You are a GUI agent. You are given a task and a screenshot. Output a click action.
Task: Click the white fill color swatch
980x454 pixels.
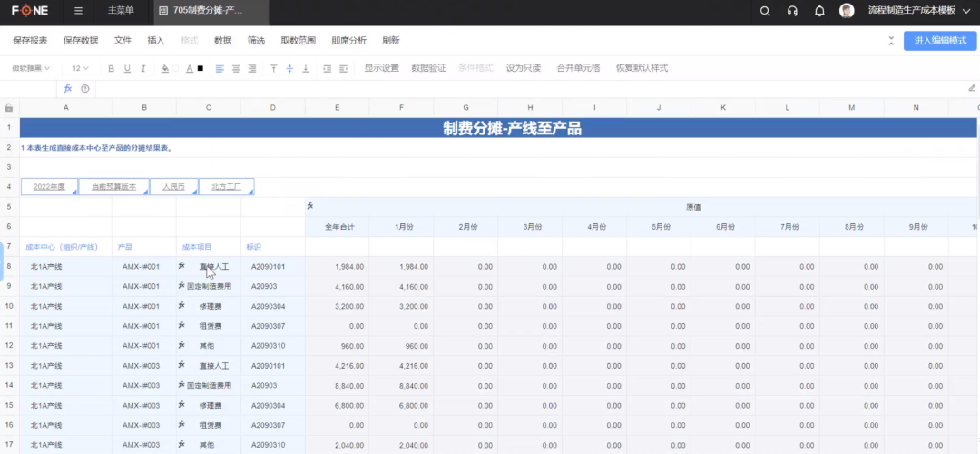coord(176,69)
